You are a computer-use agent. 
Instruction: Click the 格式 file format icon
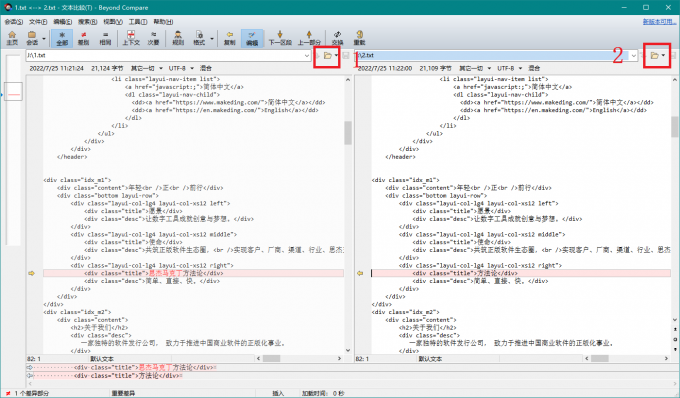coord(199,38)
